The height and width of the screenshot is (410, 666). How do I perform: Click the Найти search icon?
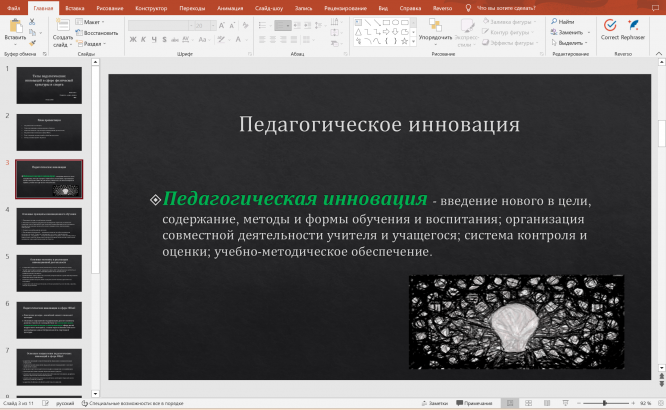point(554,21)
